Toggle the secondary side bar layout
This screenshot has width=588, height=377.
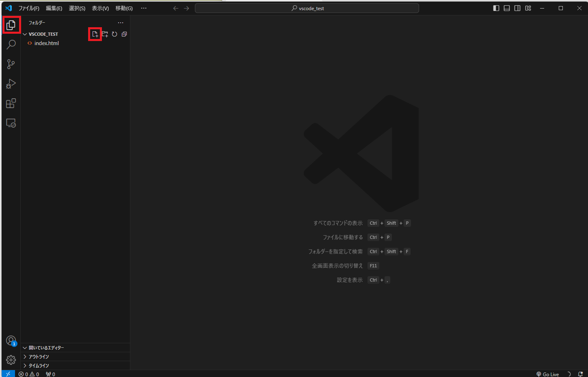(x=517, y=8)
